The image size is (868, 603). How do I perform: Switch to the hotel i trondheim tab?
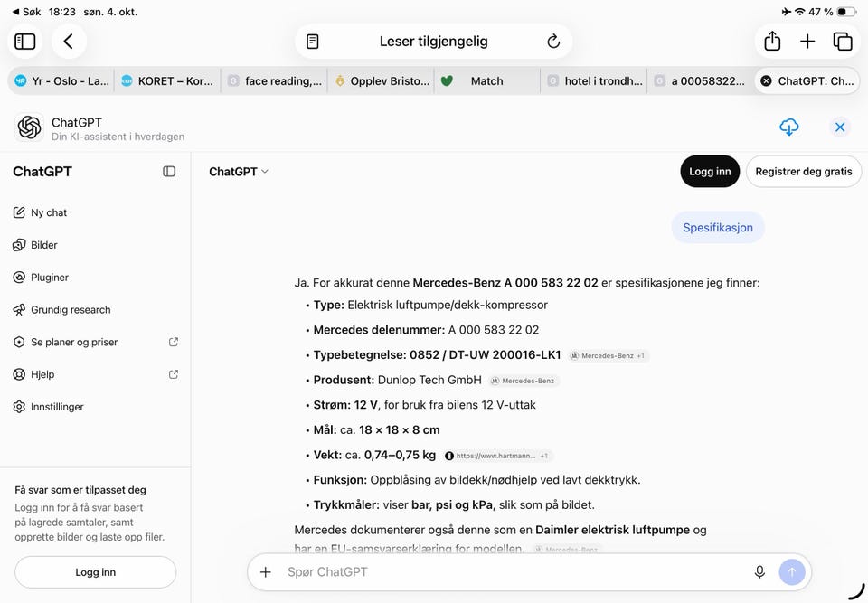click(595, 80)
